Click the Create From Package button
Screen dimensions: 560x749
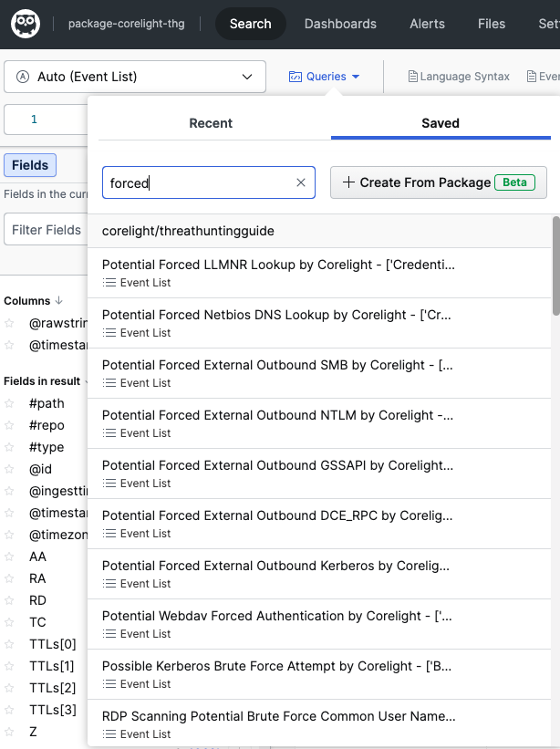pyautogui.click(x=439, y=182)
